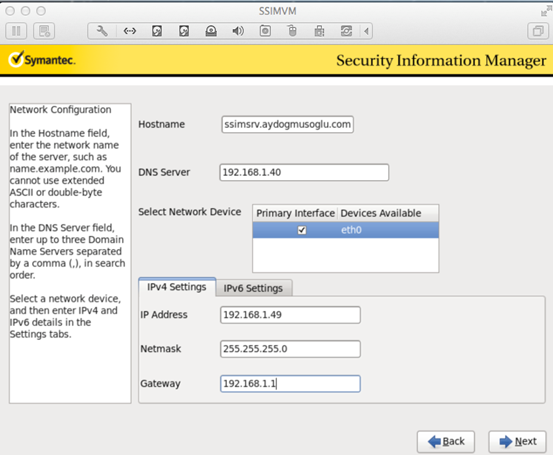
Task: Toggle the sound speaker icon
Action: 238,31
